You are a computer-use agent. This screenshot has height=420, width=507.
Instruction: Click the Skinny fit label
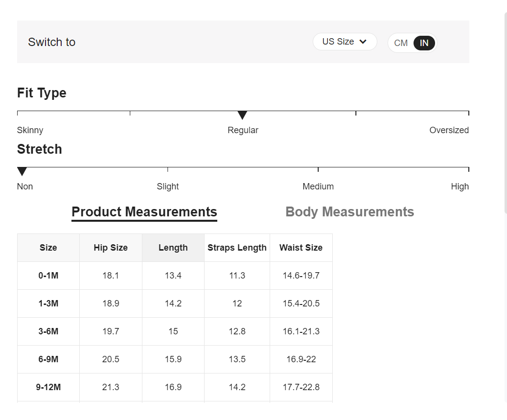click(30, 130)
